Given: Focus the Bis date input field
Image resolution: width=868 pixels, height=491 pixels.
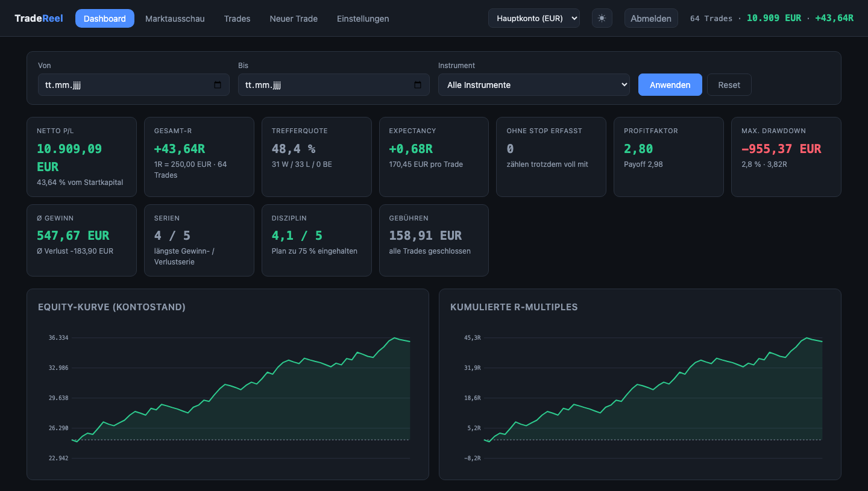Looking at the screenshot, I should click(x=334, y=85).
